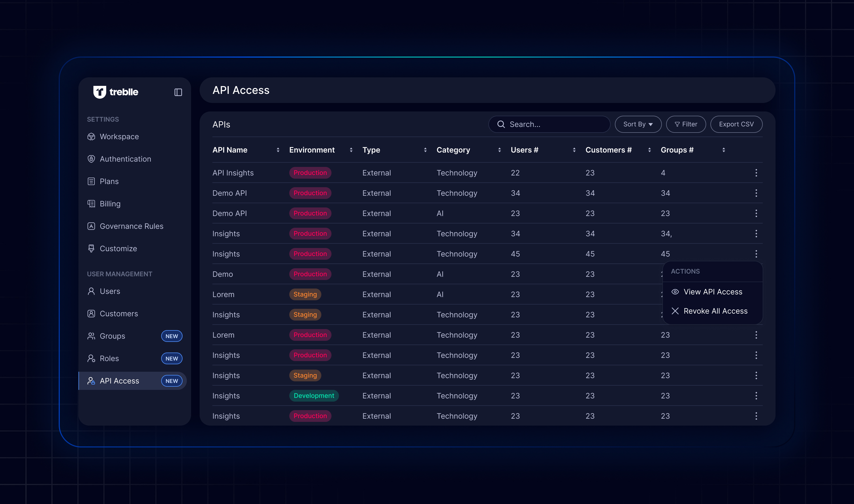Viewport: 854px width, 504px height.
Task: Go to Billing page
Action: (x=110, y=204)
